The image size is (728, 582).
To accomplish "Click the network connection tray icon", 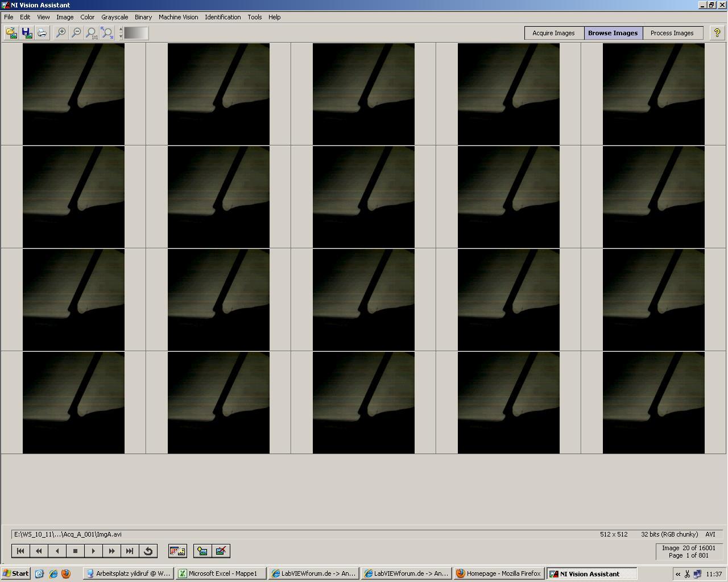I will [x=697, y=574].
